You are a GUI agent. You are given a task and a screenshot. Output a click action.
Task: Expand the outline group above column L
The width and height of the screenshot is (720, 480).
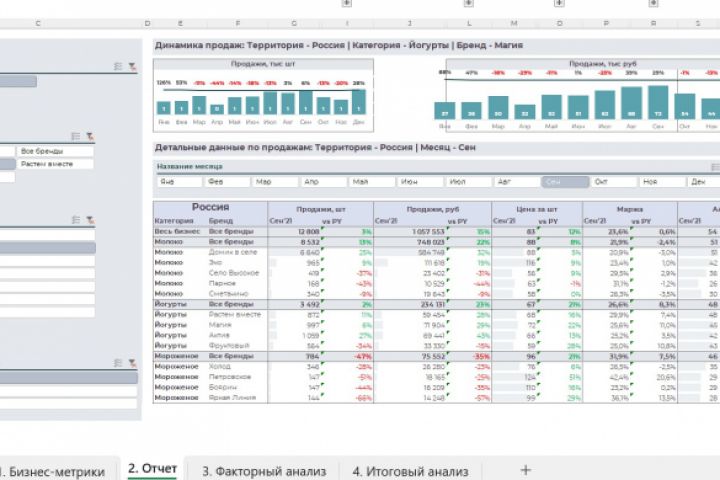(x=468, y=3)
